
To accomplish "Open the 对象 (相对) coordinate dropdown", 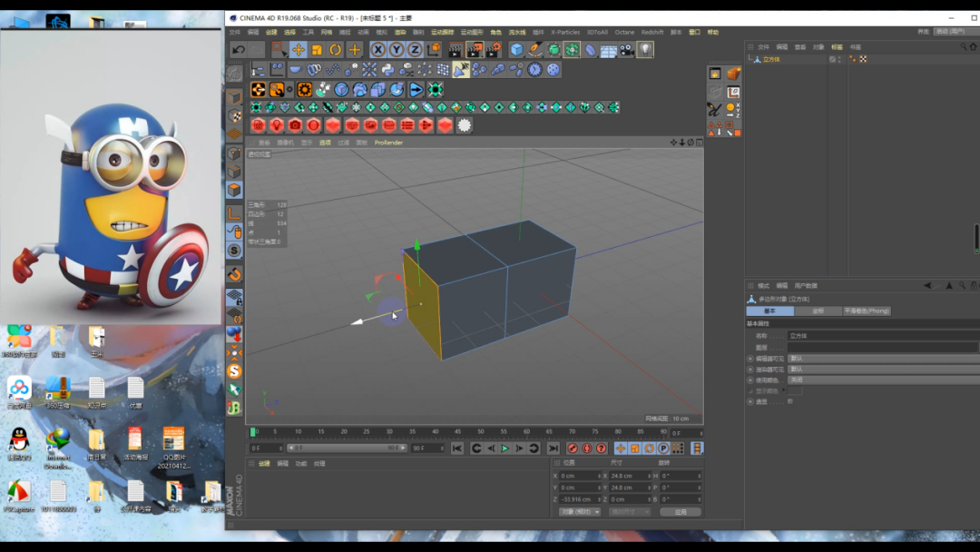I will (579, 512).
